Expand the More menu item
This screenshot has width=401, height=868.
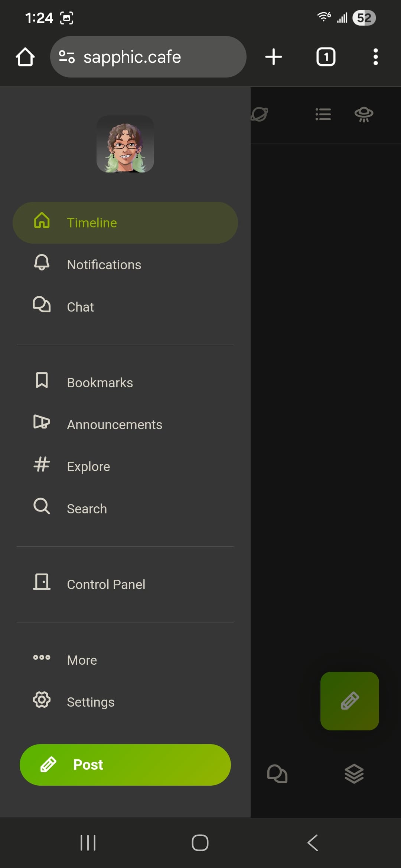pyautogui.click(x=82, y=660)
